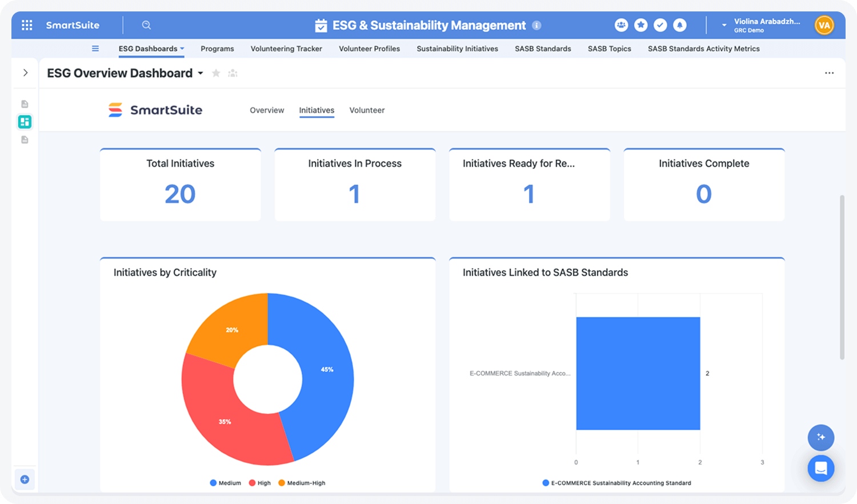Click the star favorites icon in header
The image size is (857, 504).
click(x=640, y=25)
